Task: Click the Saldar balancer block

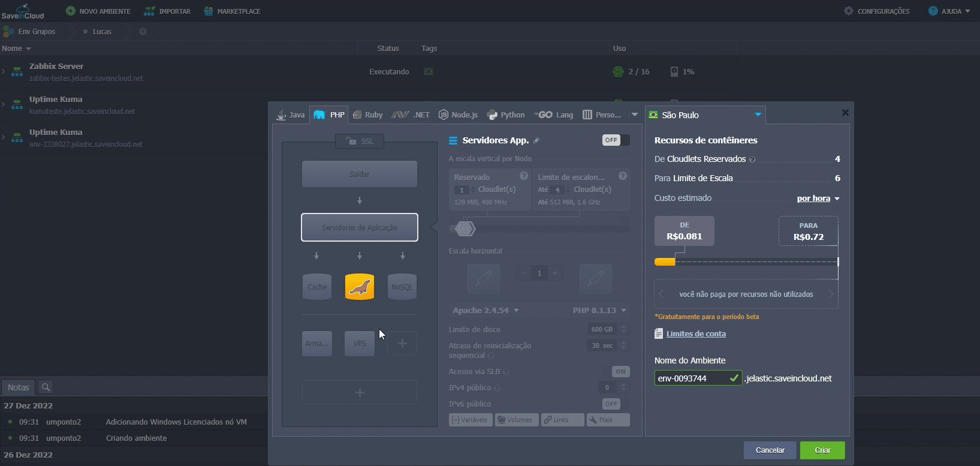Action: pyautogui.click(x=360, y=174)
